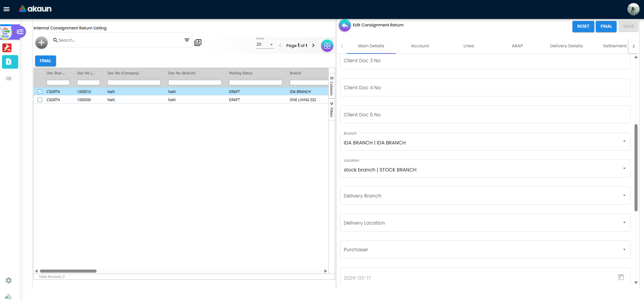The image size is (644, 301).
Task: Open the Rows per page dropdown
Action: [x=265, y=44]
